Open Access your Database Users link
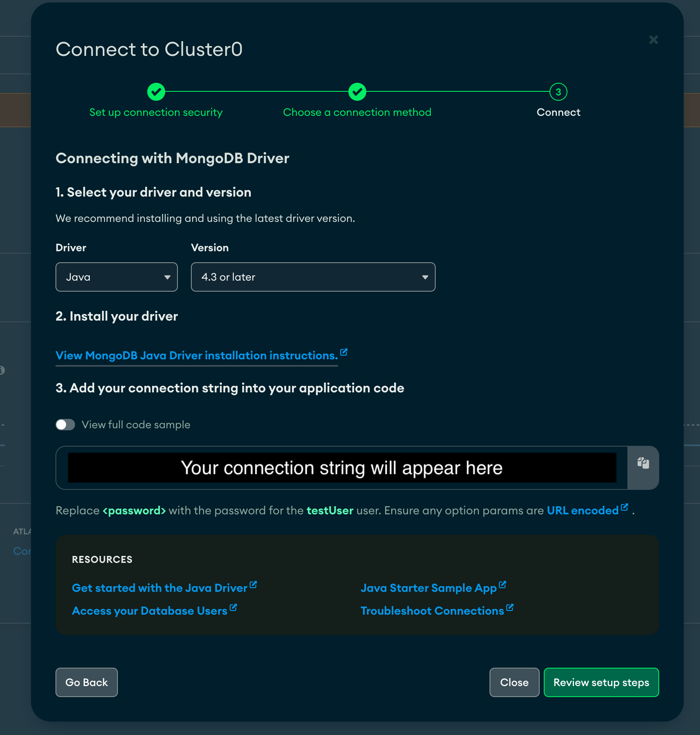The image size is (700, 735). click(150, 611)
